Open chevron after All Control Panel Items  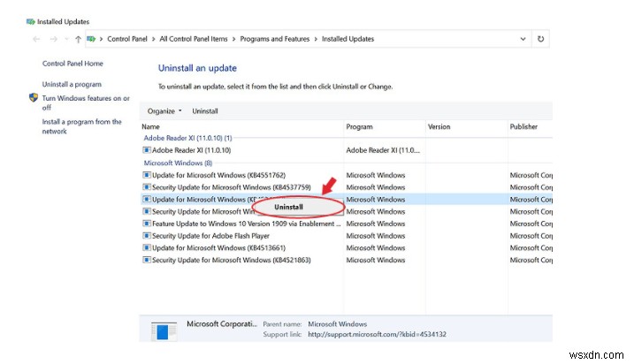pyautogui.click(x=233, y=39)
